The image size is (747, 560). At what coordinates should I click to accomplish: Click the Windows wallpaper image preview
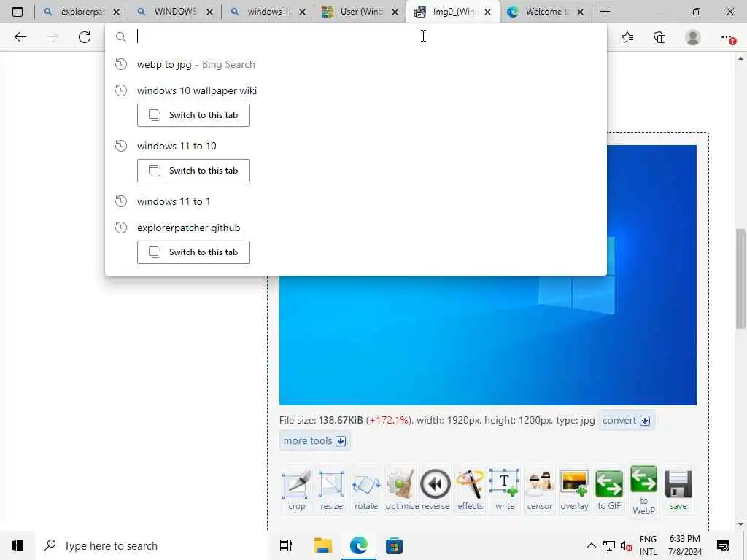pos(488,275)
